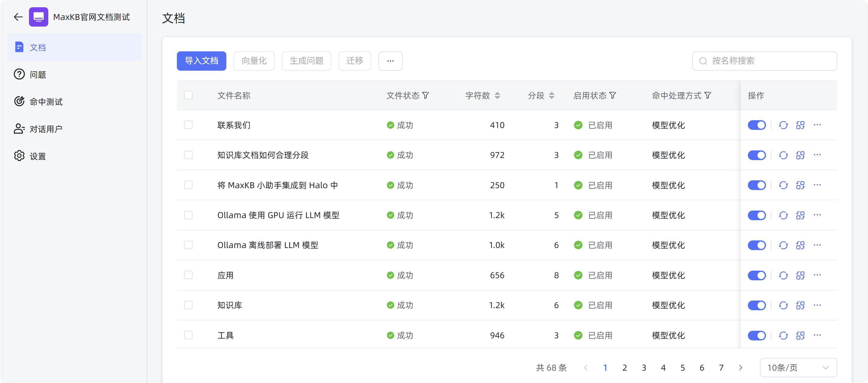Screen dimensions: 868x383
Task: Click refresh icon for 工具 row
Action: tap(783, 335)
